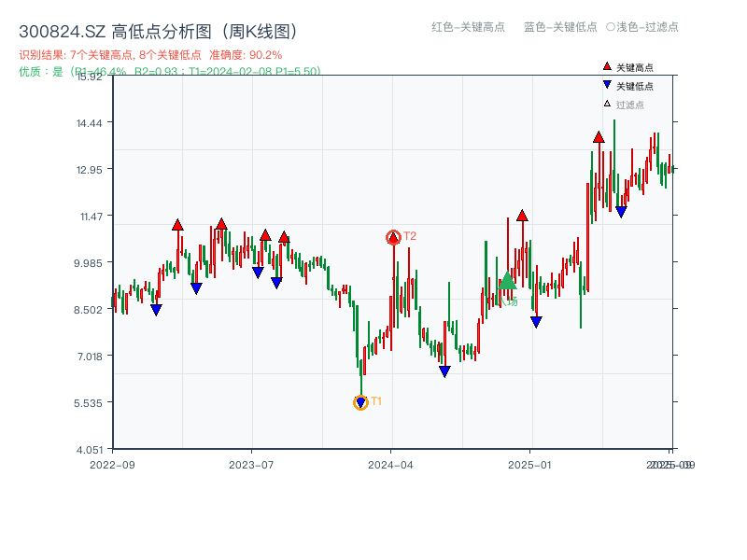Click the blue low marker below the 2024 trough

tap(444, 371)
